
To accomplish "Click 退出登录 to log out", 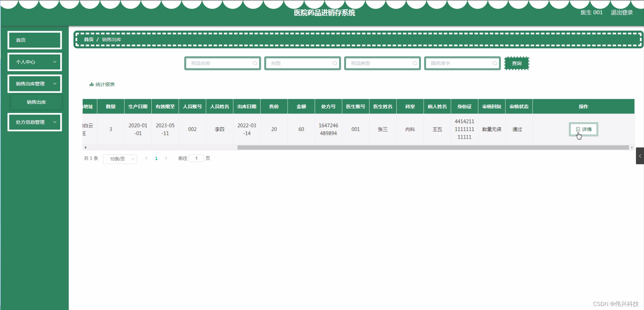I will (x=622, y=12).
